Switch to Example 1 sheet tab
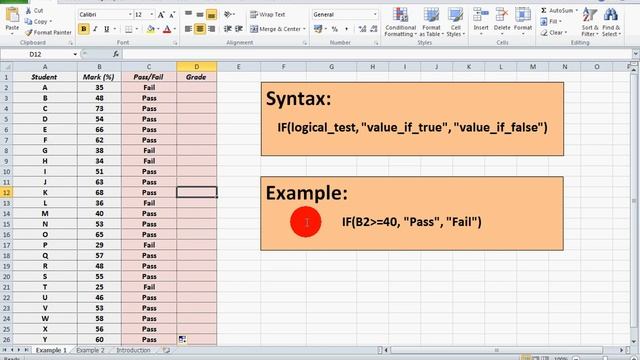This screenshot has width=640, height=360. (x=51, y=350)
